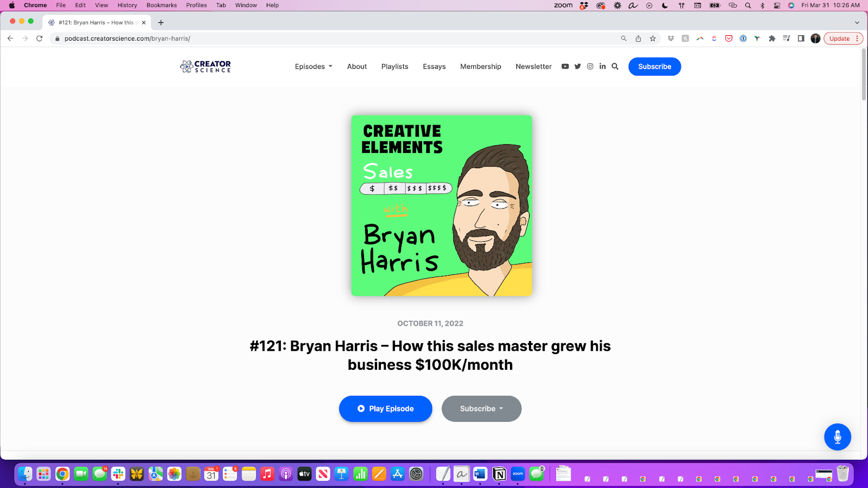This screenshot has width=868, height=488.
Task: Open the Trash in the Dock
Action: (843, 474)
